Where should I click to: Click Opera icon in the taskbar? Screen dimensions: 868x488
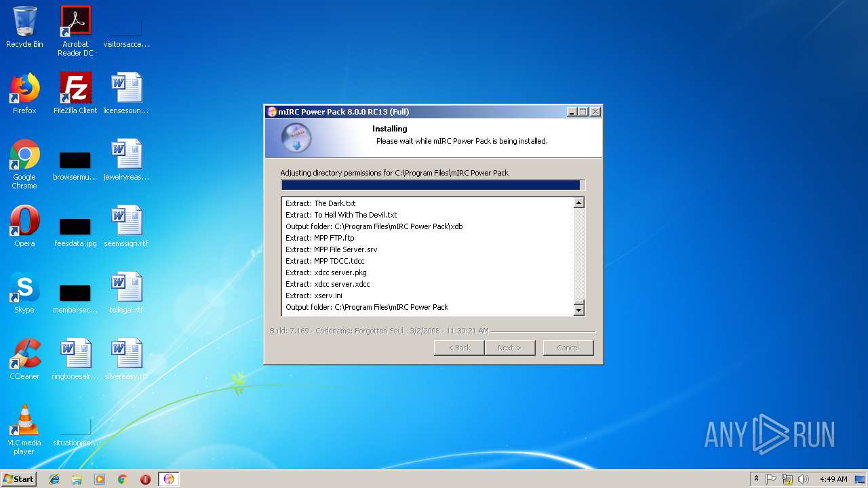(145, 479)
